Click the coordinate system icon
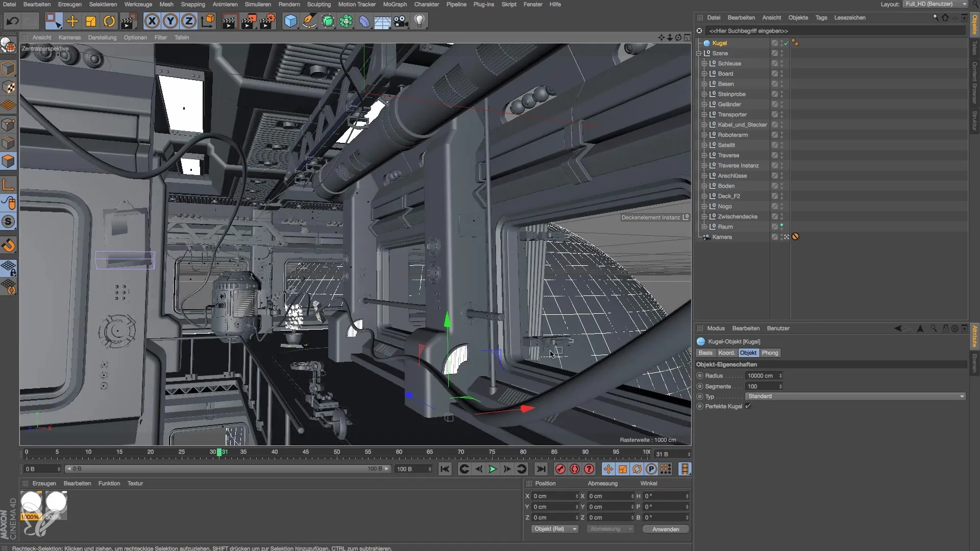 (208, 21)
